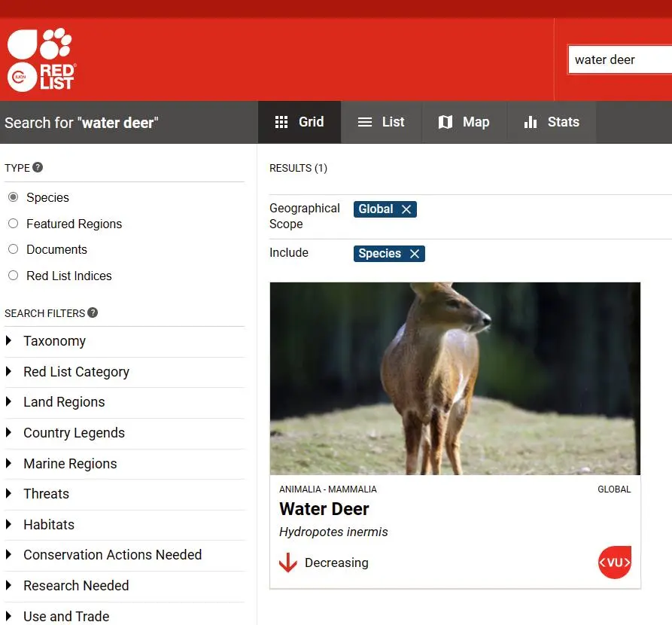
Task: Open the Water Deer species title link
Action: [324, 509]
